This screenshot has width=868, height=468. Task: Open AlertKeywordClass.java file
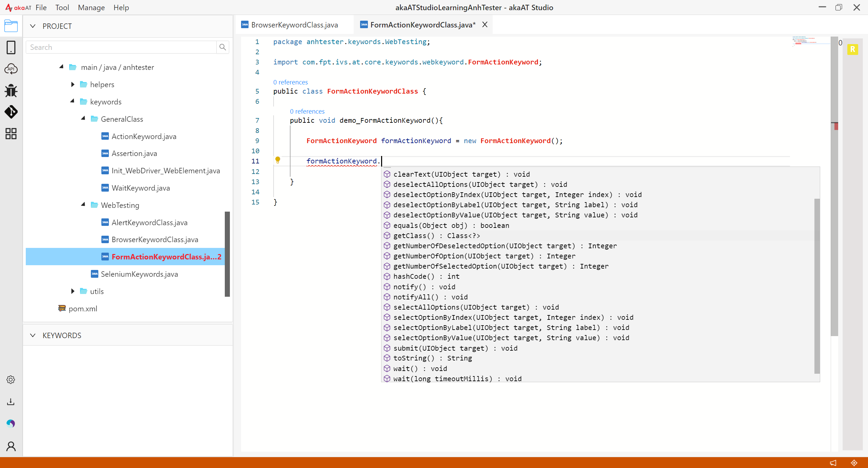pos(150,222)
